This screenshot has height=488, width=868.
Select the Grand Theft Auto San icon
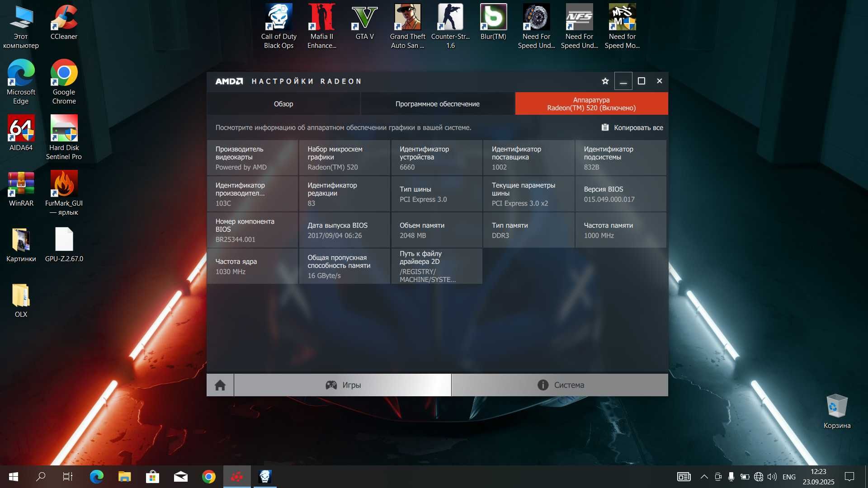[407, 26]
